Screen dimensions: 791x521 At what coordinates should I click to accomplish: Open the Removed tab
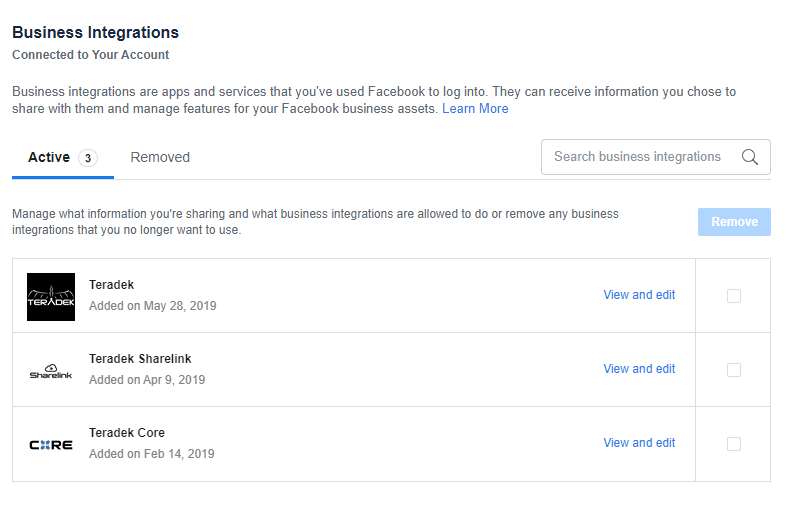tap(160, 157)
